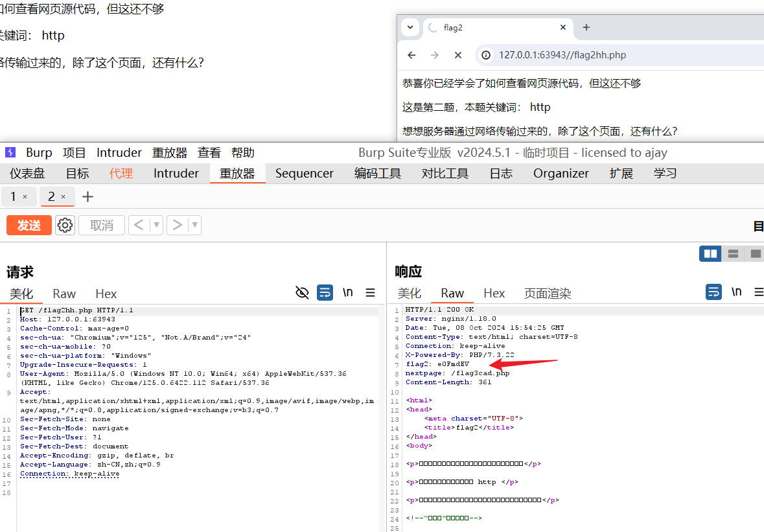
Task: Click the Repeater settings gear icon
Action: (x=65, y=225)
